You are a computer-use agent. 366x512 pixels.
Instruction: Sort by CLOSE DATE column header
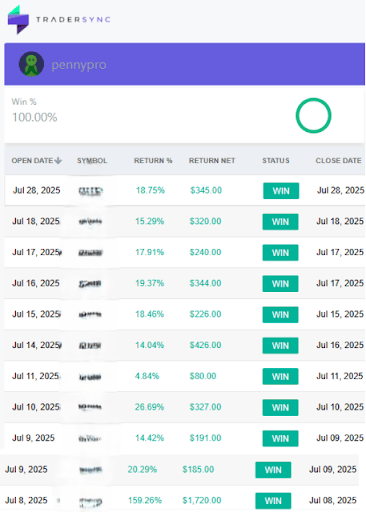coord(338,161)
